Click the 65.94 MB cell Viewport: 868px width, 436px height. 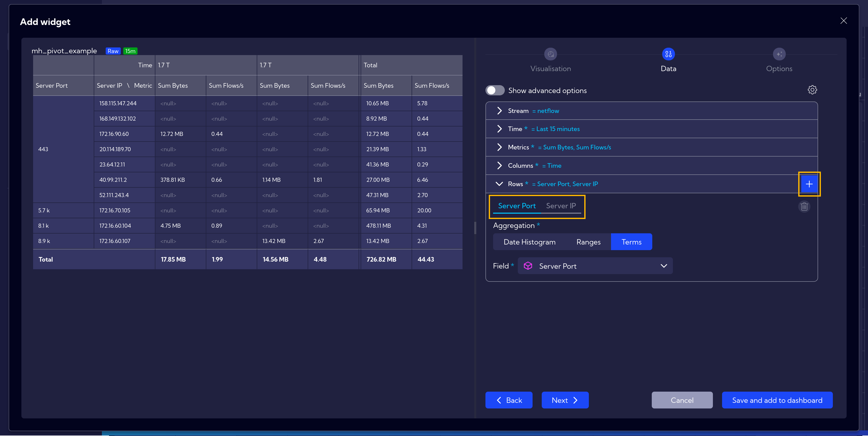[386, 210]
